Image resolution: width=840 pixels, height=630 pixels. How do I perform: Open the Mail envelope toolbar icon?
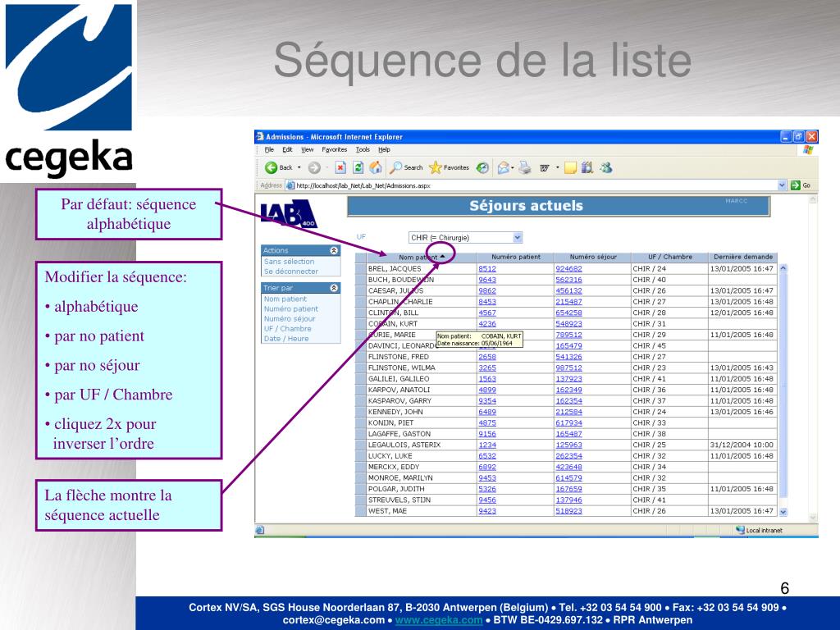[x=503, y=168]
